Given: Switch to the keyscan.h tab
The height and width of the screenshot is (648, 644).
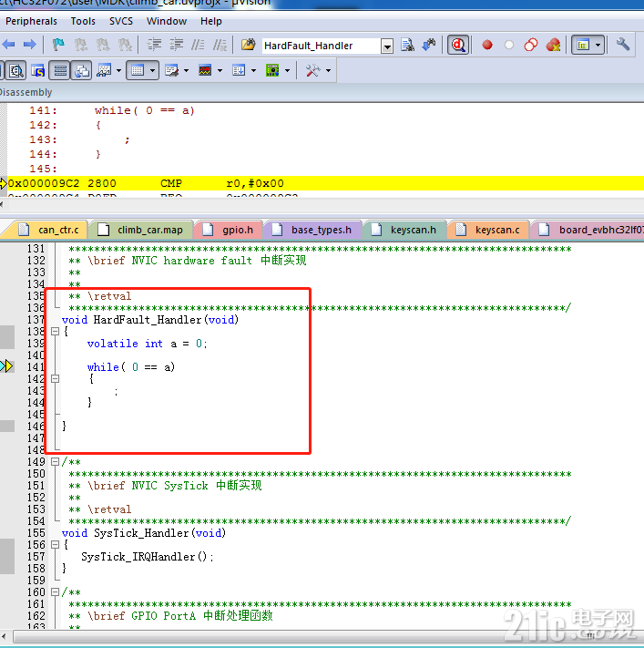Looking at the screenshot, I should click(404, 230).
